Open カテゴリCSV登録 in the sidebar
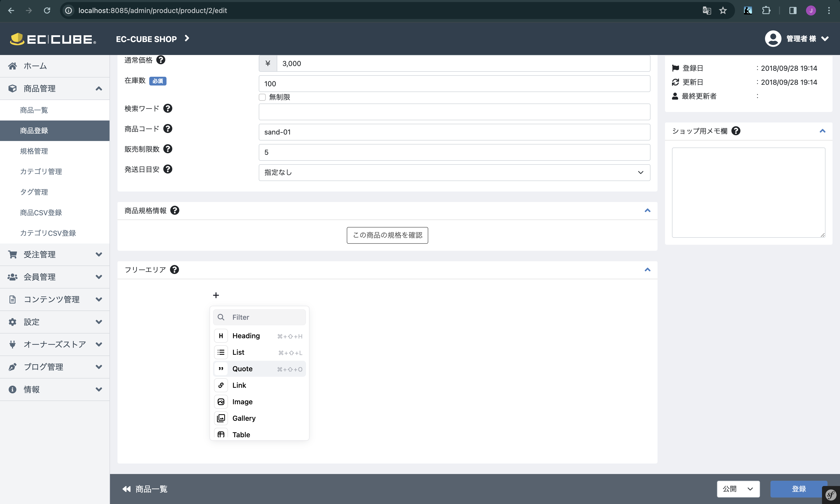The width and height of the screenshot is (840, 504). coord(55,233)
